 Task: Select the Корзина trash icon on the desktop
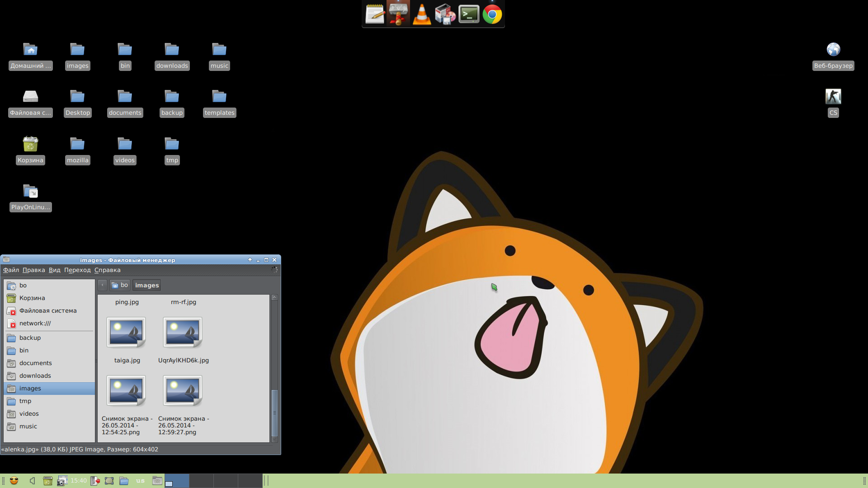pyautogui.click(x=30, y=150)
